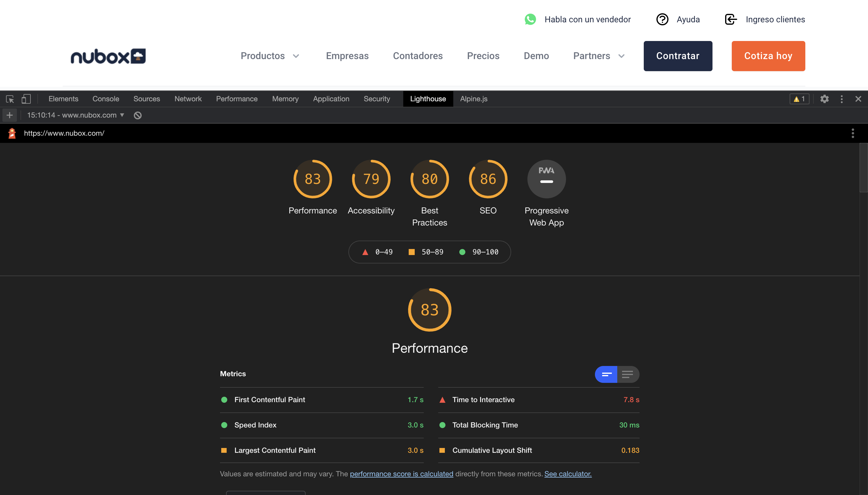The height and width of the screenshot is (495, 868).
Task: Expand the Productos menu chevron
Action: 296,56
